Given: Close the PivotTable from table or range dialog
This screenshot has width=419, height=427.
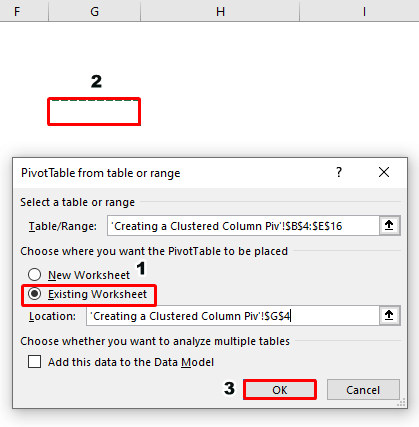Looking at the screenshot, I should [x=384, y=172].
